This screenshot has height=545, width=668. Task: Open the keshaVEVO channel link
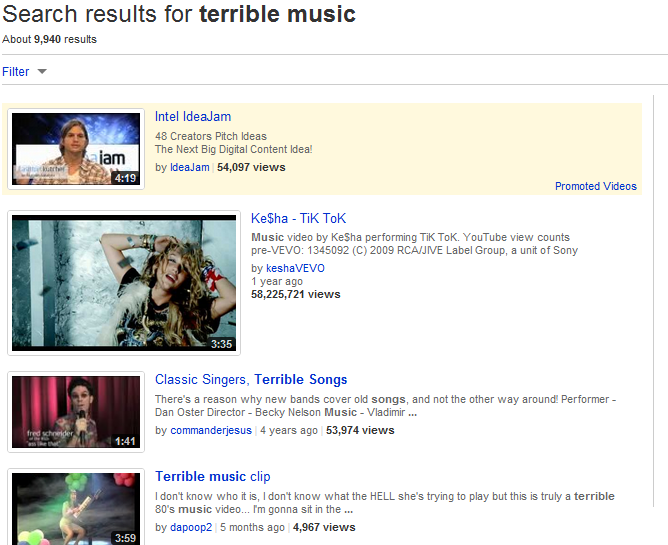pos(295,268)
